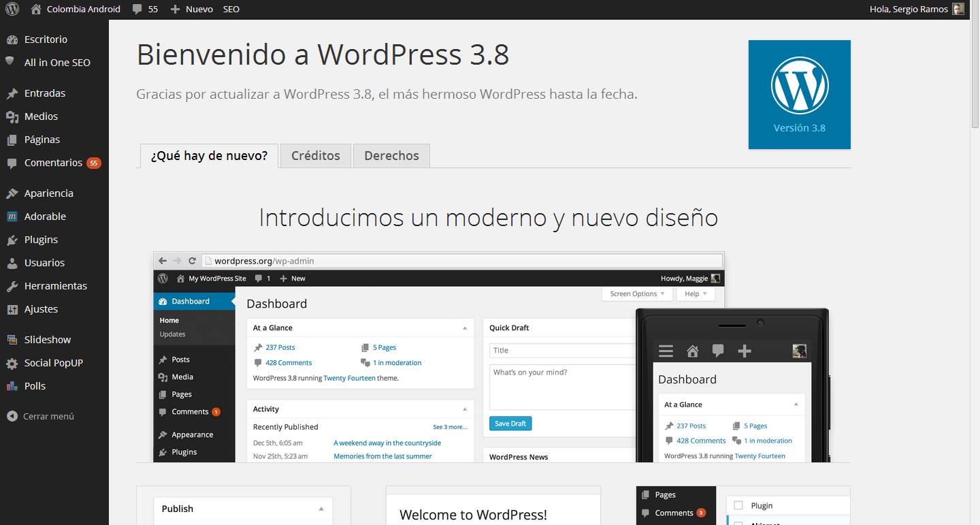The width and height of the screenshot is (980, 525).
Task: Click the Social PopUP gear icon
Action: [12, 363]
